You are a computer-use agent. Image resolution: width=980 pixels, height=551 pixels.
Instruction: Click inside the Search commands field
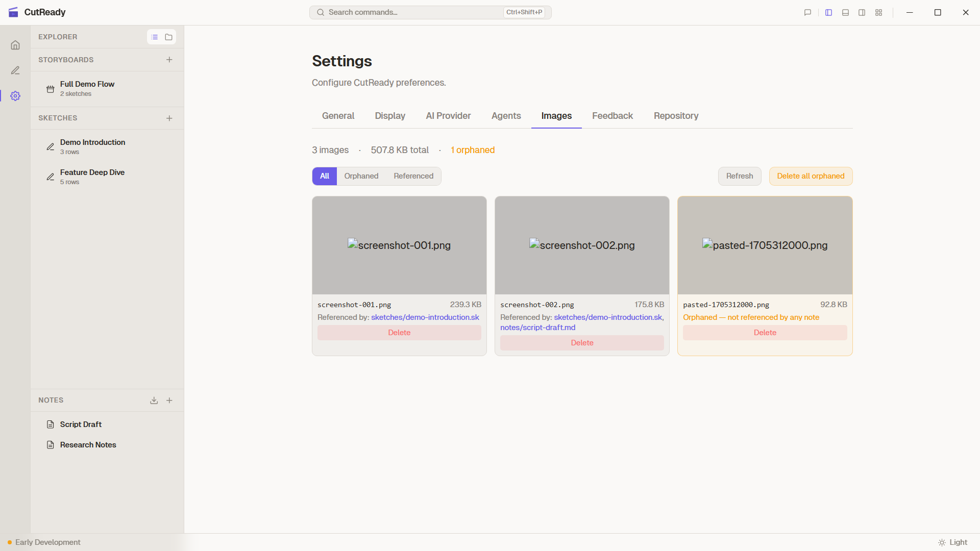point(408,12)
